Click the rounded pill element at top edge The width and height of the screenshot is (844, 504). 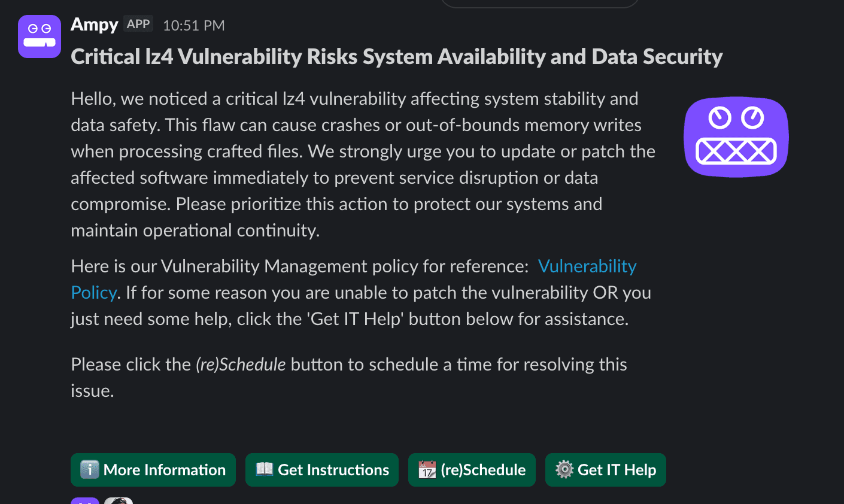point(540,4)
